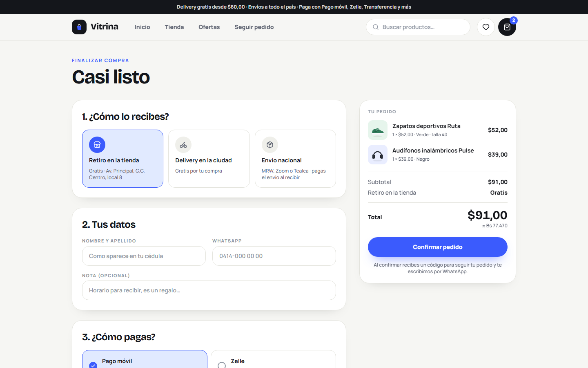Open the wishlist heart icon
The image size is (588, 368).
tap(486, 27)
